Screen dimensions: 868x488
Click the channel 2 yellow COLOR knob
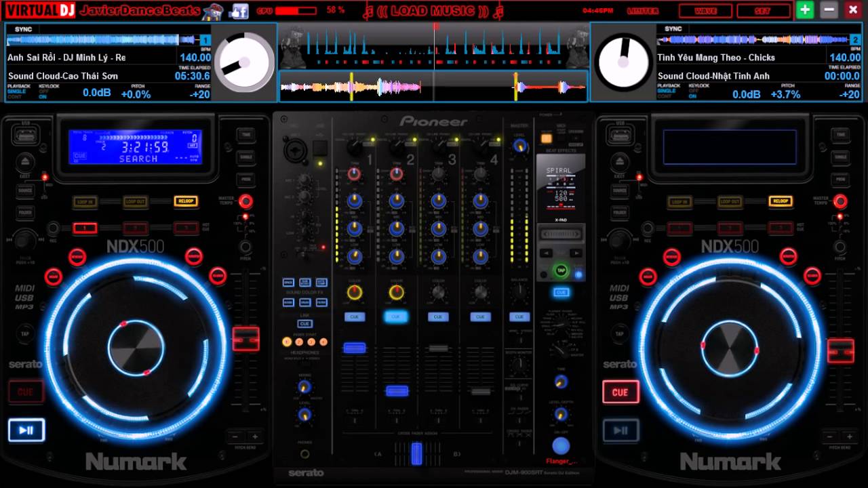coord(396,293)
